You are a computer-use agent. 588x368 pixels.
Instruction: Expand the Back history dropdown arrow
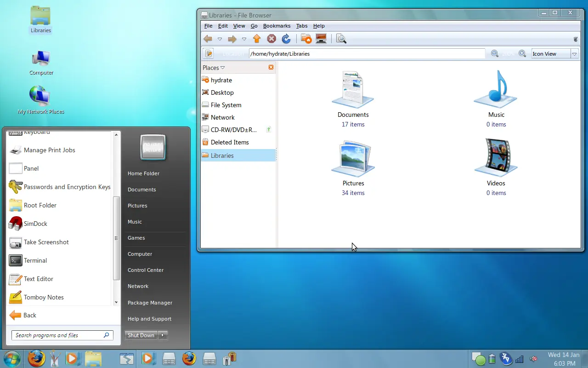pyautogui.click(x=220, y=39)
